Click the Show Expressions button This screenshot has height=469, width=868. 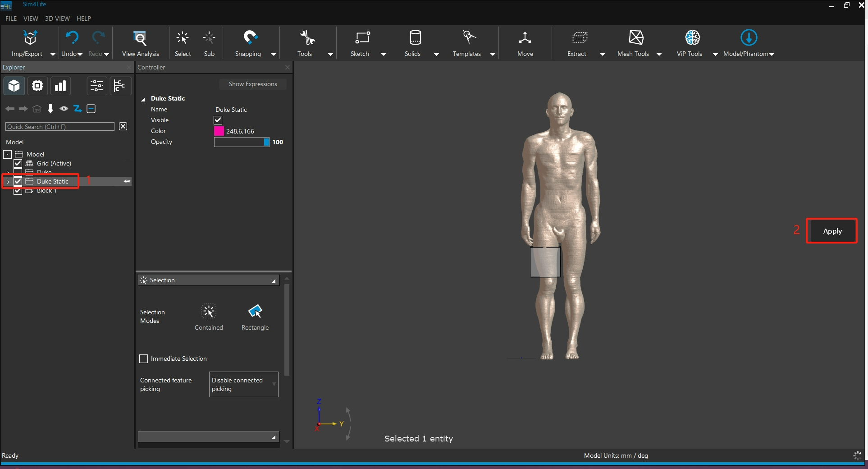click(x=252, y=84)
